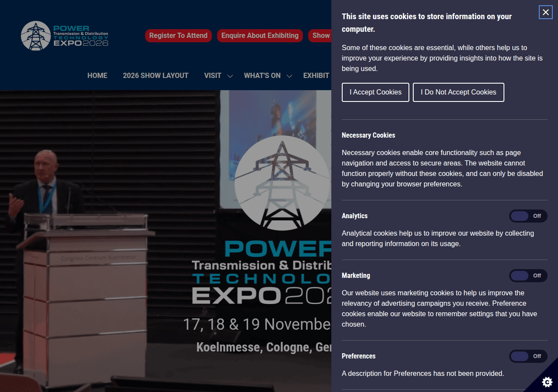Click the Preferences description text
This screenshot has width=558, height=392.
coord(423,374)
